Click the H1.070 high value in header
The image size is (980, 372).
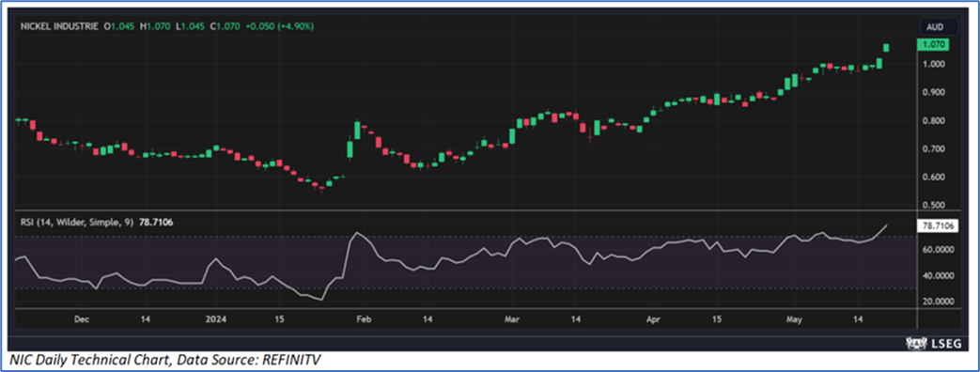[x=154, y=26]
